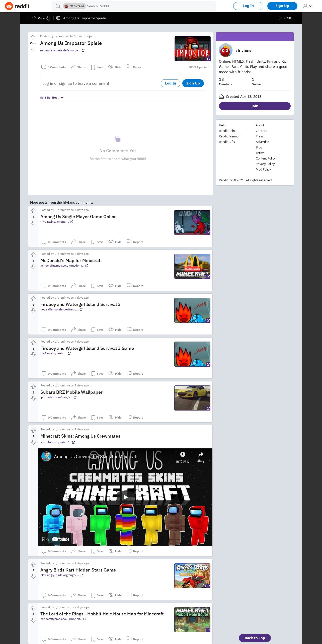The height and width of the screenshot is (644, 322).
Task: Play the Among Us Crewmates Skins video
Action: 125,497
